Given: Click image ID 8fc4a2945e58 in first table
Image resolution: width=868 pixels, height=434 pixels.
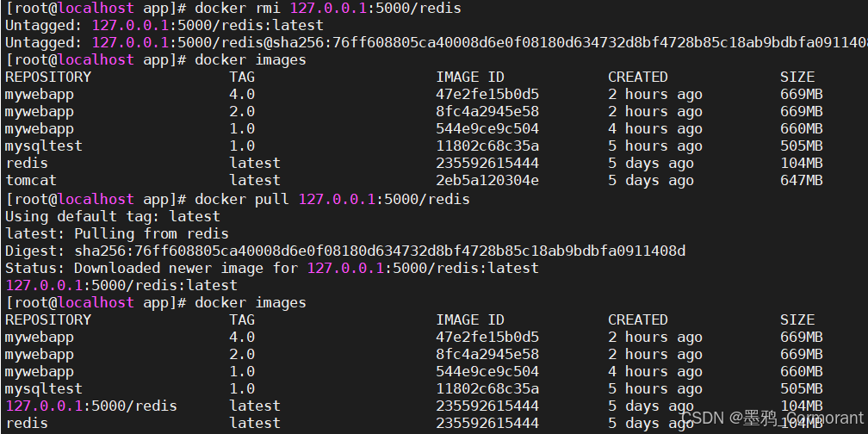Looking at the screenshot, I should click(x=487, y=111).
